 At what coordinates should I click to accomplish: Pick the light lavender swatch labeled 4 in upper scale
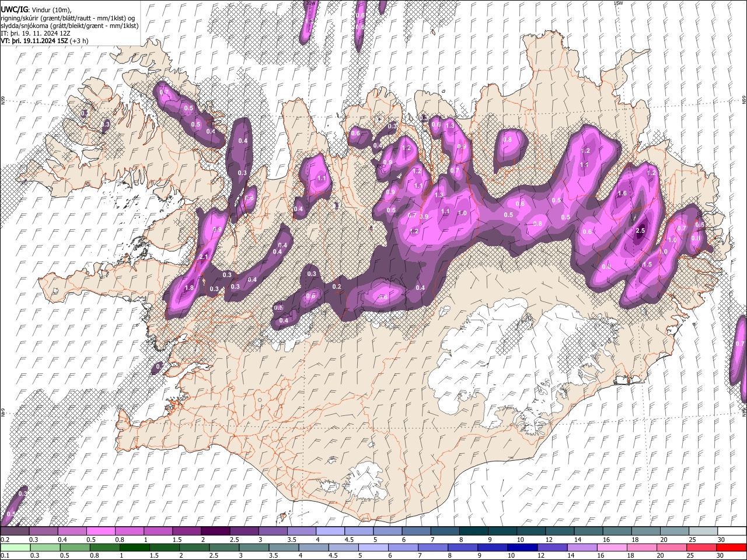[330, 531]
